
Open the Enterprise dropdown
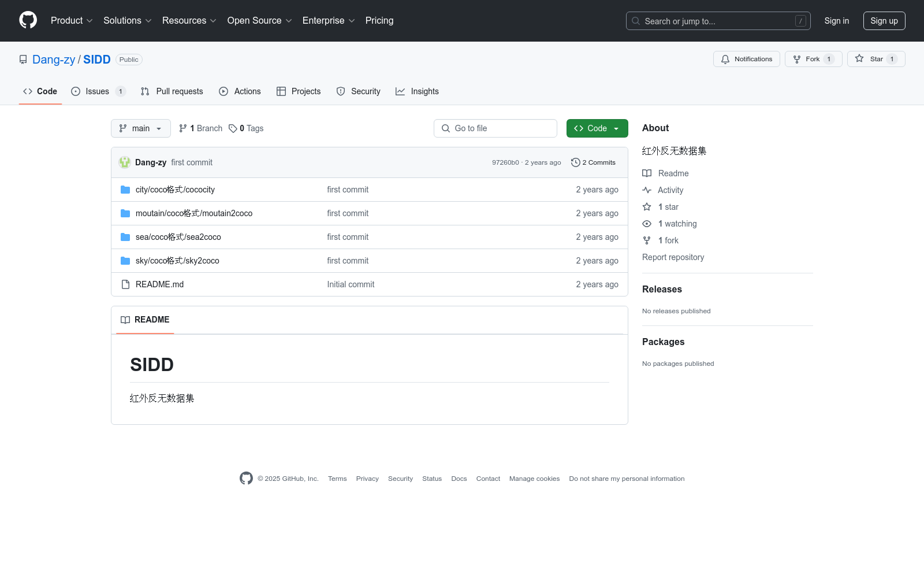click(329, 20)
